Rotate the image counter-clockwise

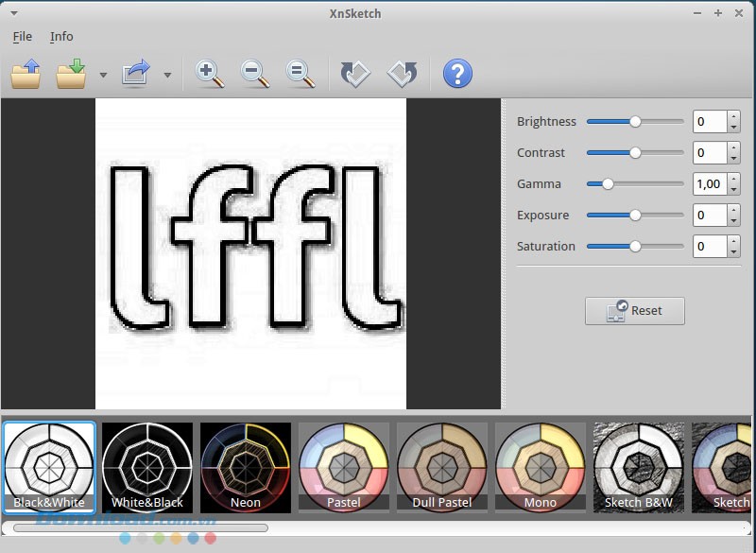click(x=355, y=74)
